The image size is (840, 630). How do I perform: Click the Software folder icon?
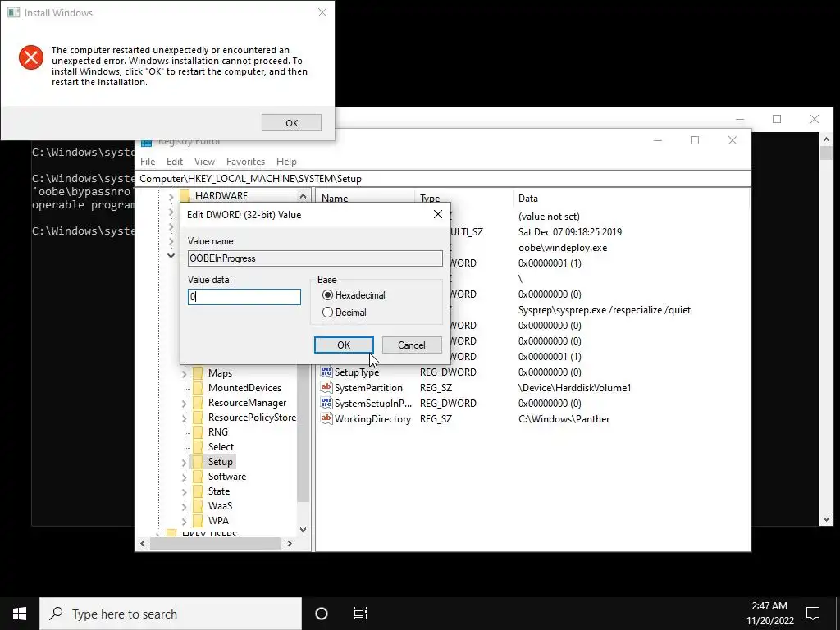pos(198,477)
